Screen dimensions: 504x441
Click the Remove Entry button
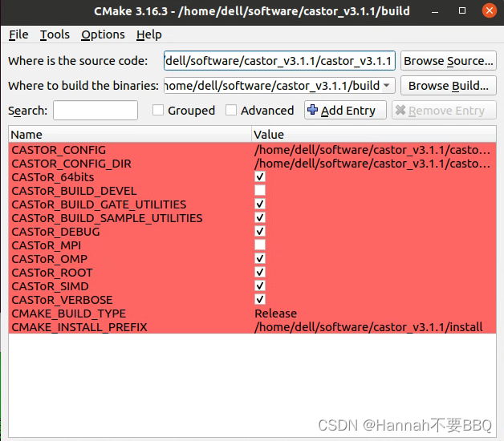click(444, 110)
